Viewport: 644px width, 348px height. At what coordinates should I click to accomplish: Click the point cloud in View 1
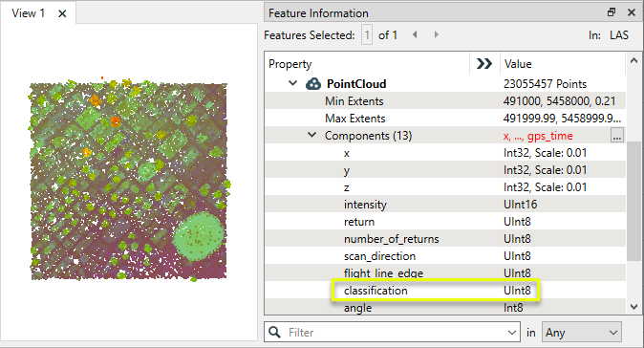(129, 181)
